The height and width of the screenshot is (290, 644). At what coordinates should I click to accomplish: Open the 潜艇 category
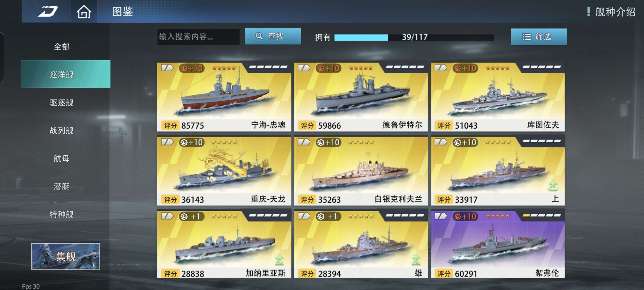pos(62,187)
